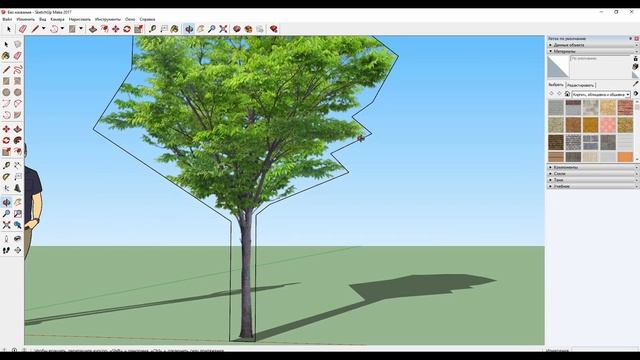The image size is (640, 360).
Task: Pick the red brick material swatch
Action: (x=625, y=108)
